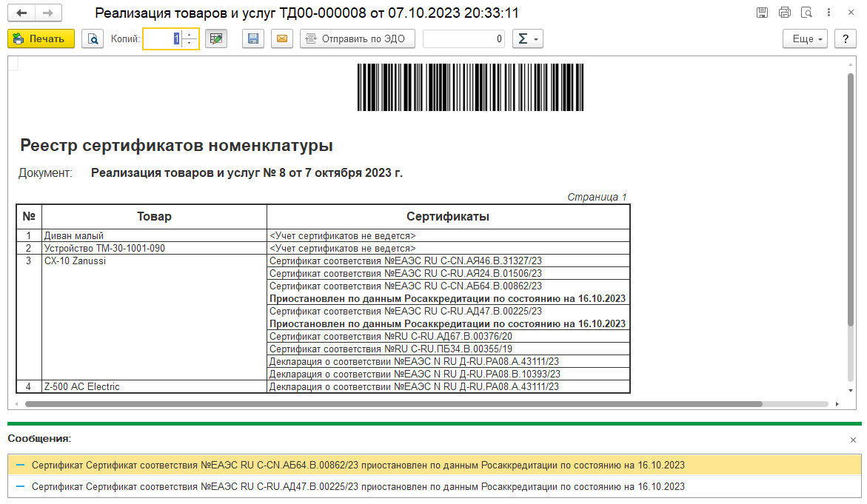Go forward with the right arrow

[48, 13]
